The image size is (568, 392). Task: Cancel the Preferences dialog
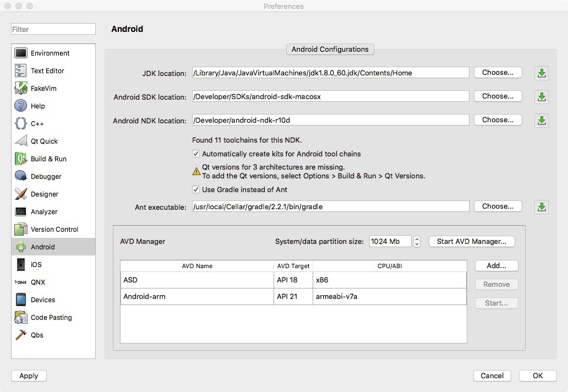coord(492,375)
